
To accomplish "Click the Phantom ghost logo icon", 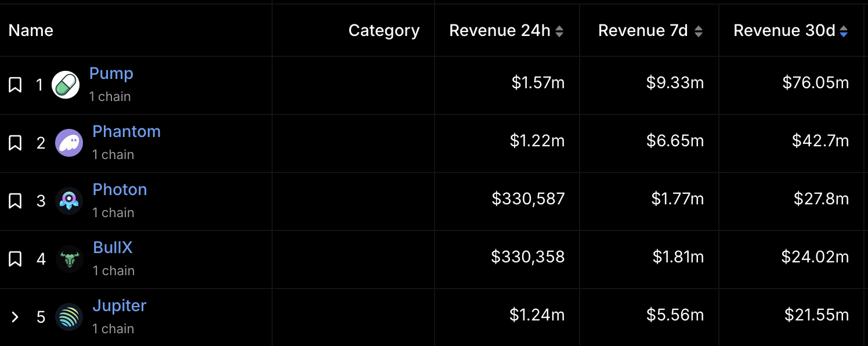I will 69,142.
